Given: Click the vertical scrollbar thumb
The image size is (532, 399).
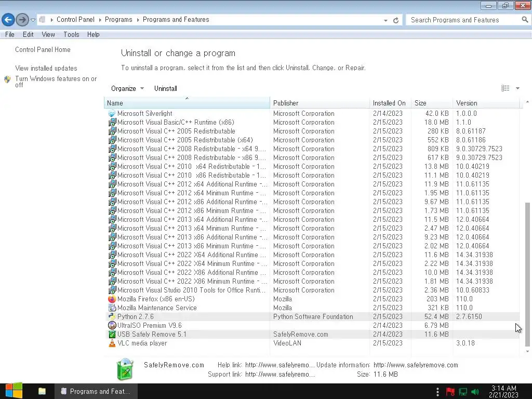Looking at the screenshot, I should (527, 273).
